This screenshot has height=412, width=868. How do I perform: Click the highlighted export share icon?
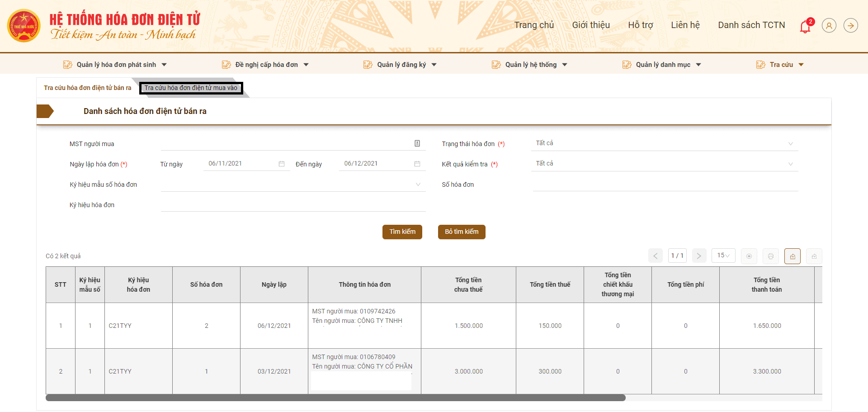point(793,256)
